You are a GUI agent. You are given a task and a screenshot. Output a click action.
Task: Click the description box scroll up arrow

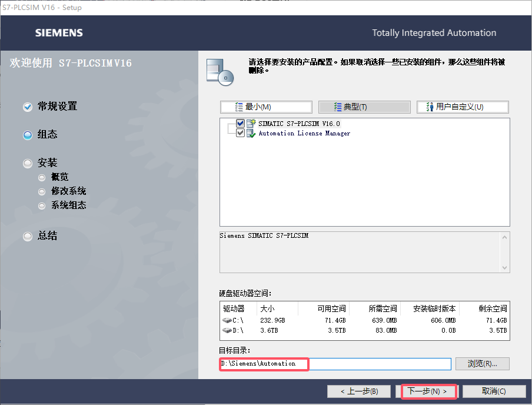[504, 237]
